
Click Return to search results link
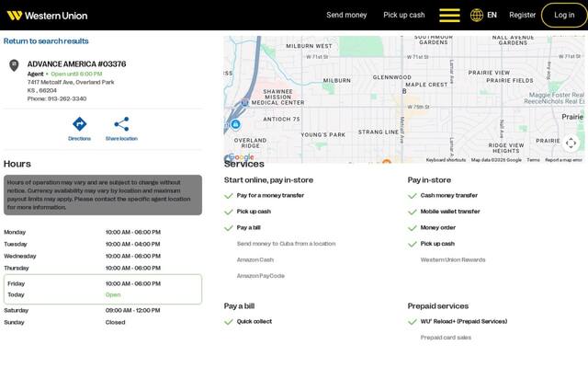pos(46,40)
